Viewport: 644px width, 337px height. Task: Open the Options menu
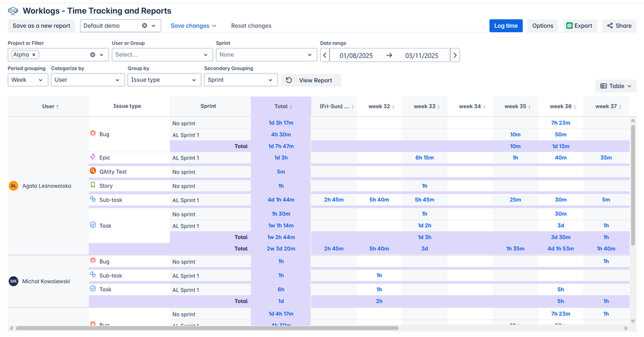click(543, 26)
